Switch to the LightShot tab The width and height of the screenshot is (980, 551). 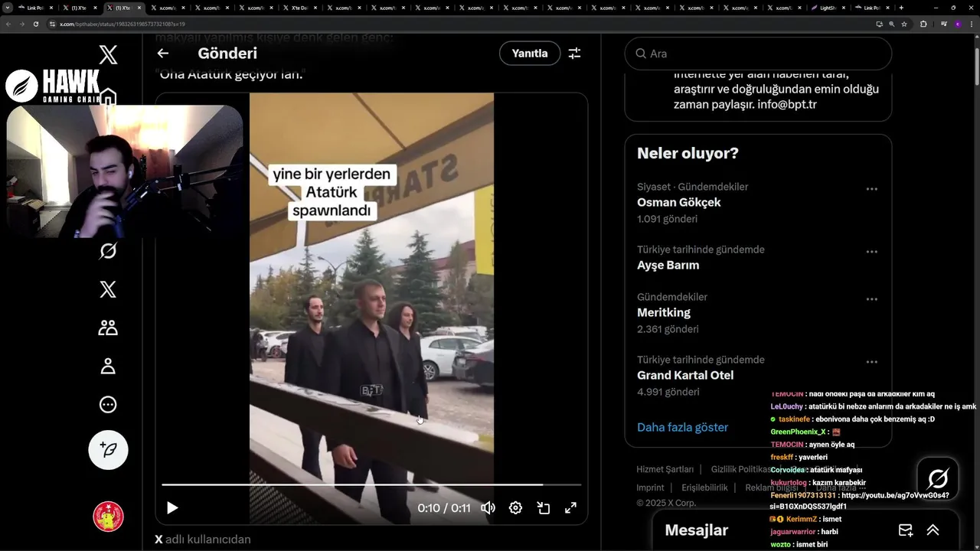point(828,8)
